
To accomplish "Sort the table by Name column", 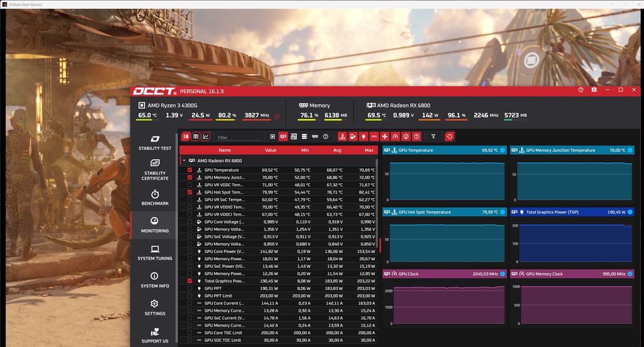I will point(225,150).
